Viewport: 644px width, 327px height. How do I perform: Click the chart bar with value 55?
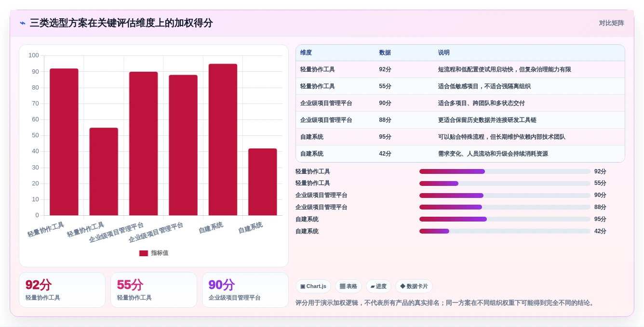click(x=104, y=171)
